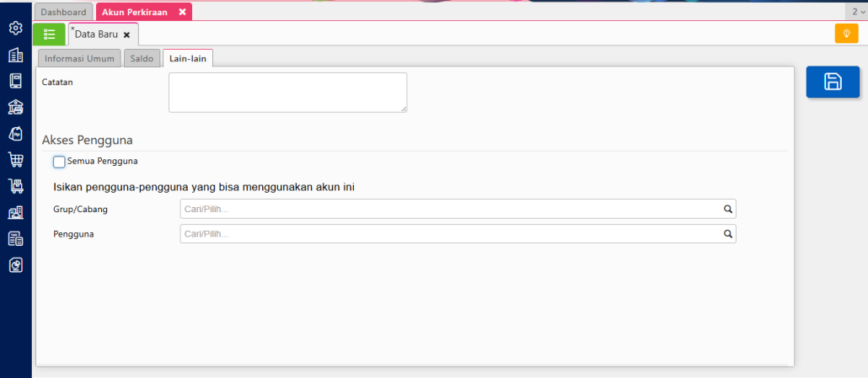Close the Akun Perkiraan tab
This screenshot has height=378, width=868.
pos(182,12)
